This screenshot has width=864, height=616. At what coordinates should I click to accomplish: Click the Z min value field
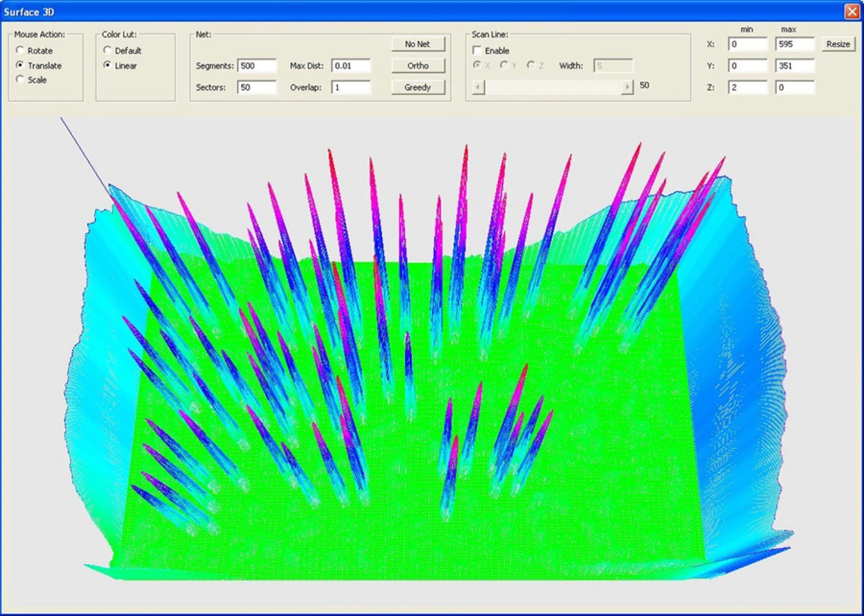pyautogui.click(x=747, y=88)
